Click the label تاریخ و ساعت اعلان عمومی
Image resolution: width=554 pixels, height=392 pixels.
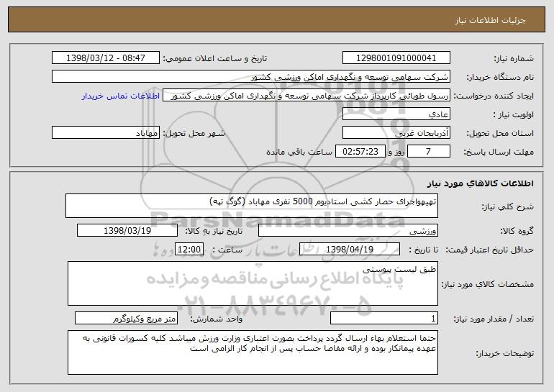pos(215,59)
